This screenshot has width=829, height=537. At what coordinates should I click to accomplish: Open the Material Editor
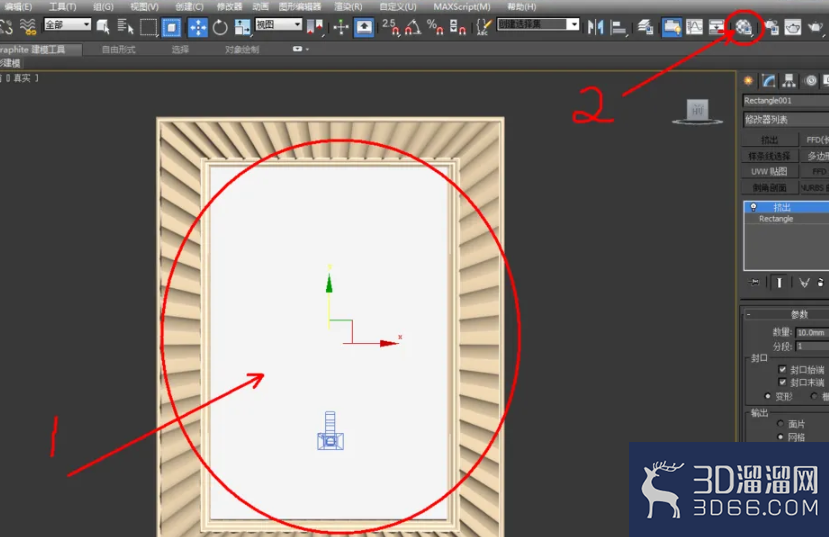coord(743,27)
